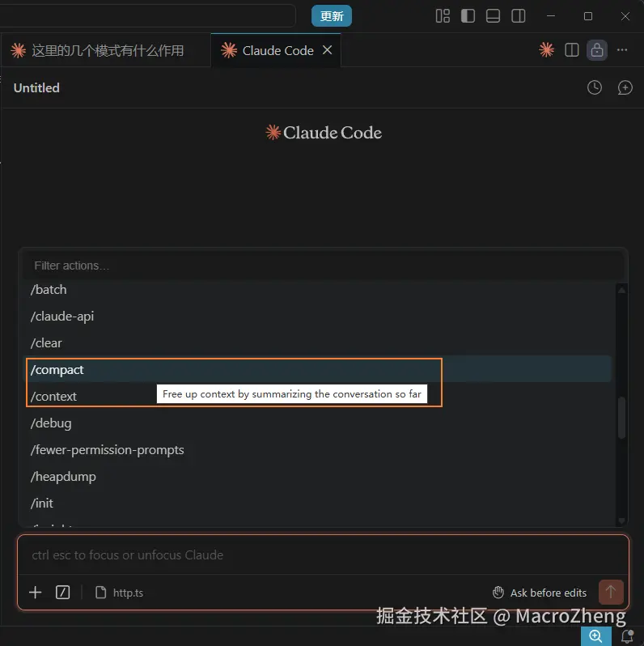Close the Claude Code tab
Screen dimensions: 644x646
click(x=328, y=50)
